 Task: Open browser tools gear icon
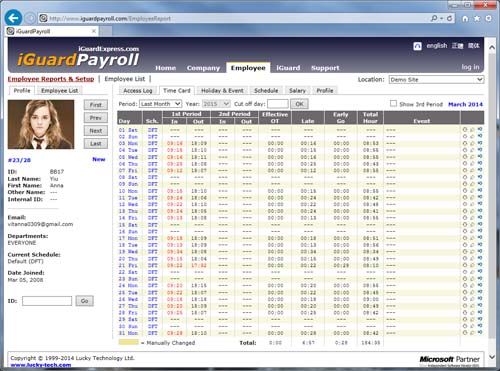point(488,19)
